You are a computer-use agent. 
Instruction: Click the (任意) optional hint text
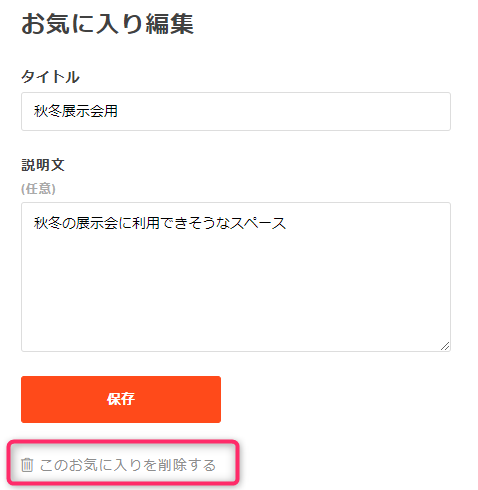[38, 189]
